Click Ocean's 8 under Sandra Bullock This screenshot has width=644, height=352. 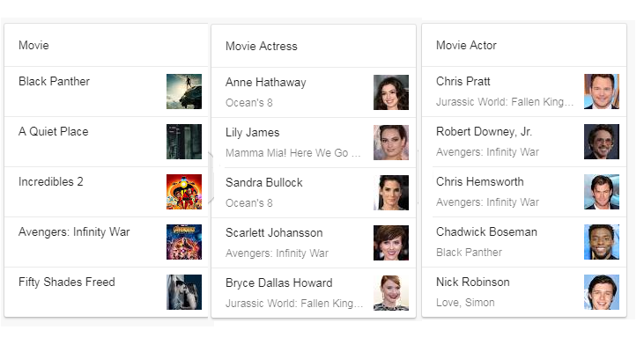249,203
